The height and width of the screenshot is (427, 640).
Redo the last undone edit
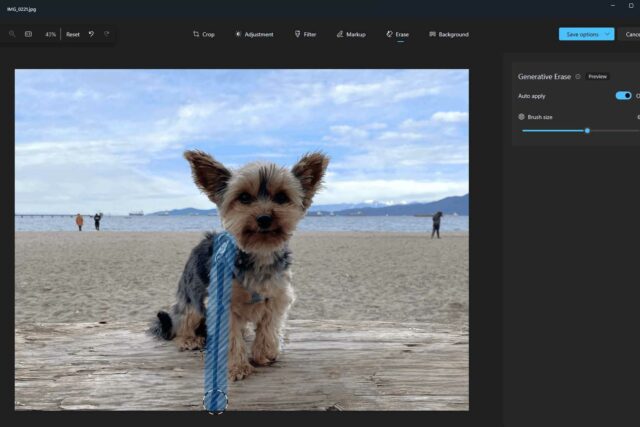[x=107, y=34]
